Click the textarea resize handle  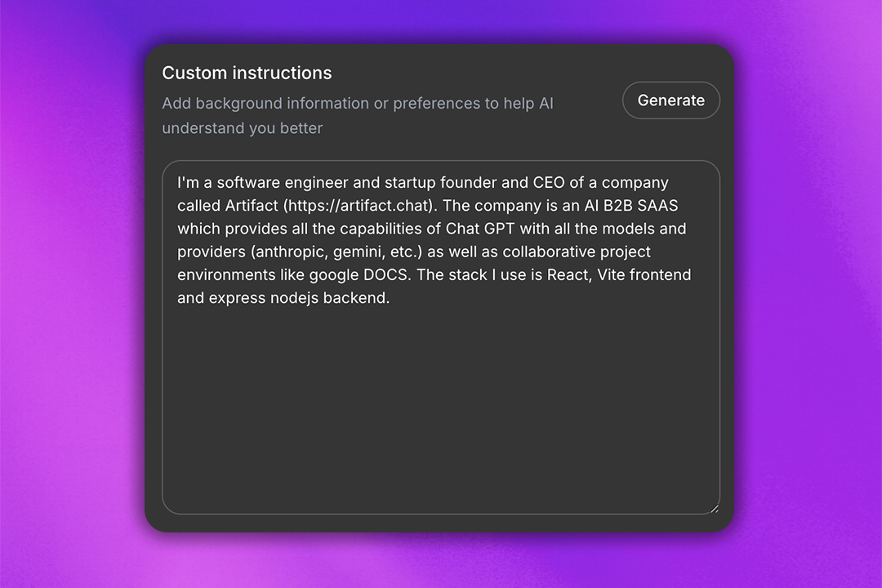tap(713, 507)
